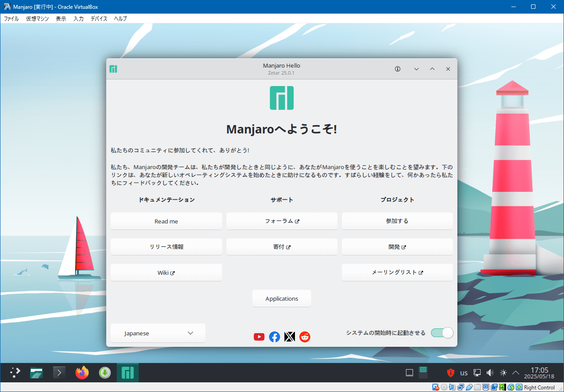Click the VirtualBox shared folders status icon
Screen dimensions: 564x392
(x=477, y=387)
